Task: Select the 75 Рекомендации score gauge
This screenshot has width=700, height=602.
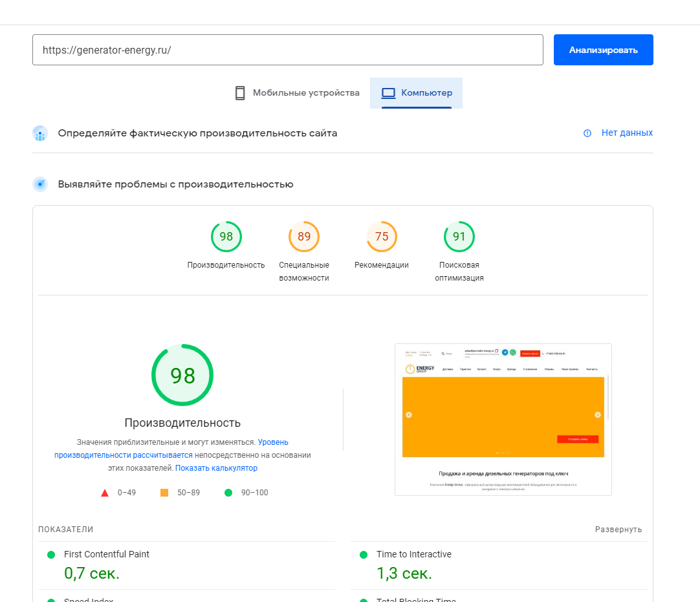Action: (x=382, y=237)
